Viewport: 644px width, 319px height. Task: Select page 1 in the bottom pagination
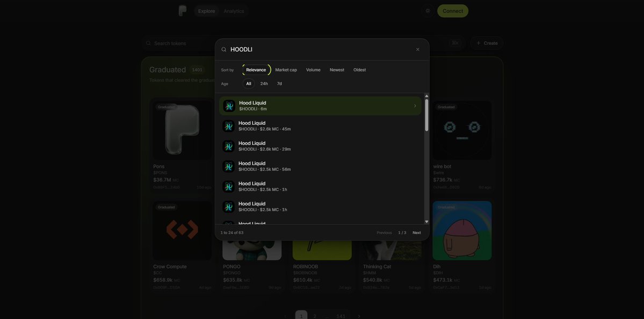click(x=301, y=316)
